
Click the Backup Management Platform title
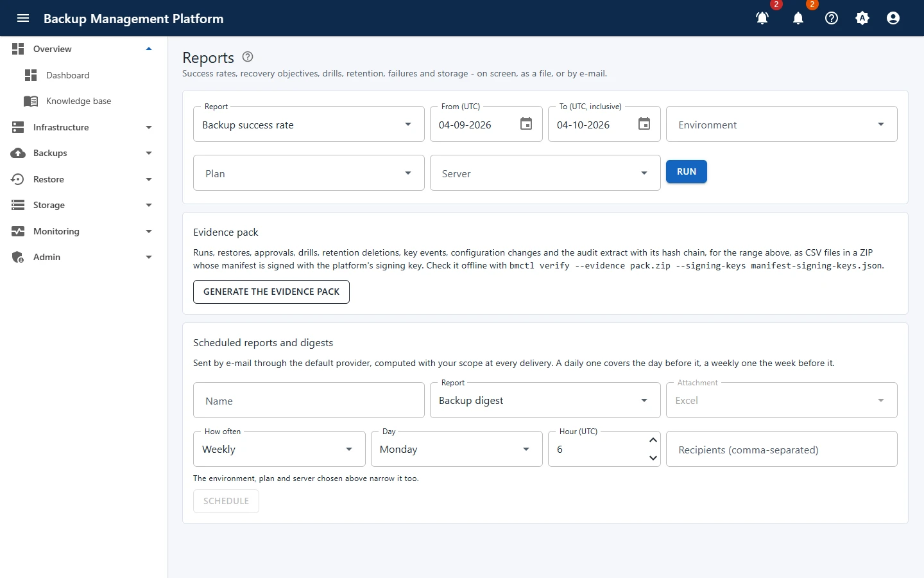tap(133, 19)
